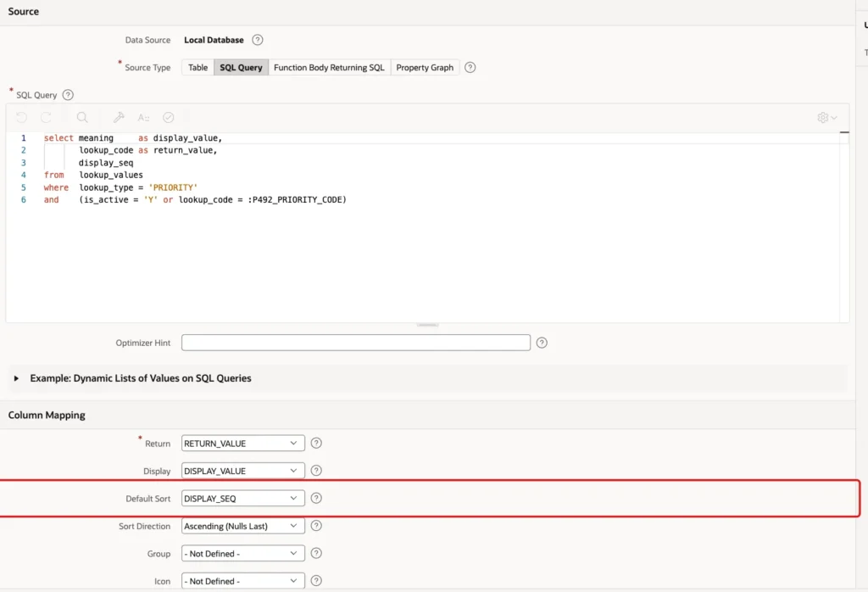Click the from lookup_values line

(93, 175)
